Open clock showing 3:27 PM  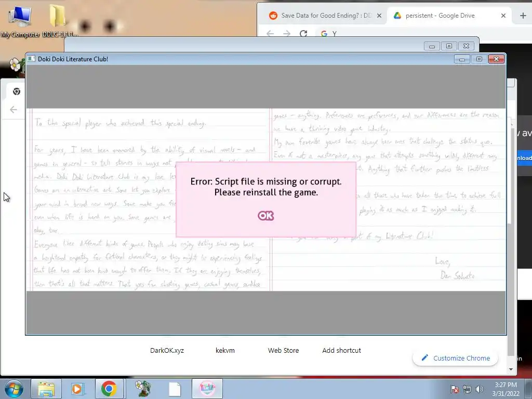(506, 389)
